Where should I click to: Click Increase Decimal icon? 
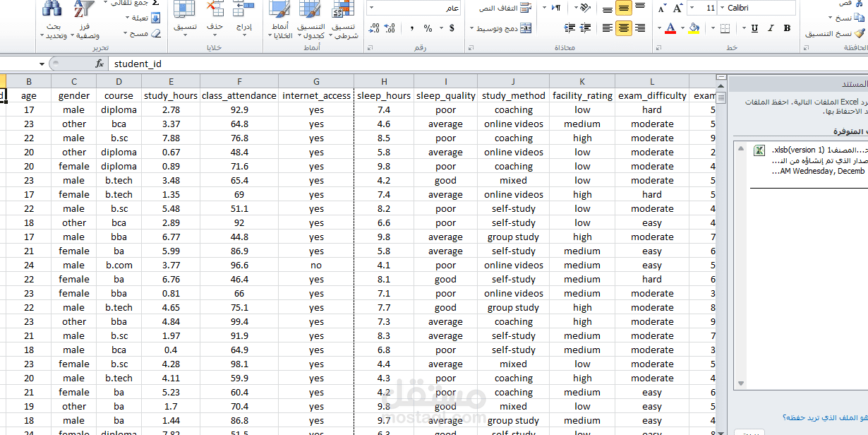click(x=390, y=28)
